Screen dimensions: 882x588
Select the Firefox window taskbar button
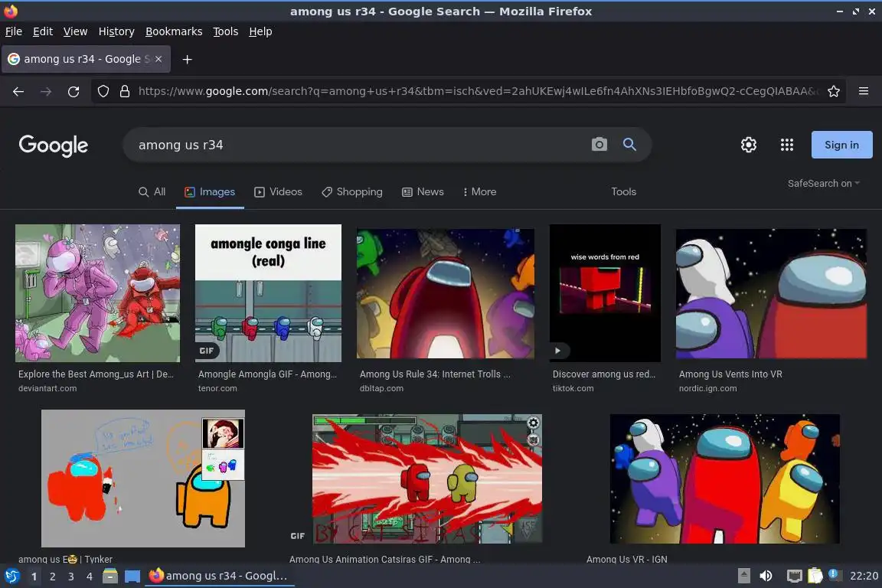coord(220,576)
